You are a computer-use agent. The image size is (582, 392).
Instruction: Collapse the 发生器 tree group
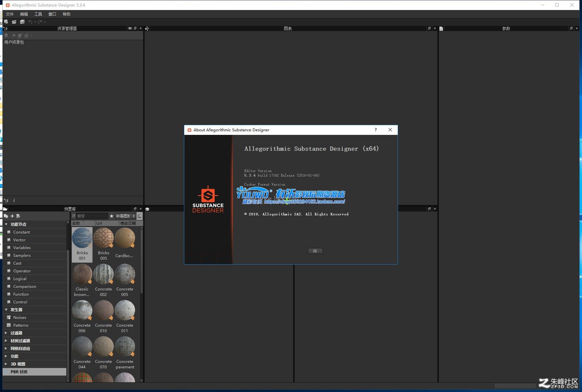pos(6,310)
